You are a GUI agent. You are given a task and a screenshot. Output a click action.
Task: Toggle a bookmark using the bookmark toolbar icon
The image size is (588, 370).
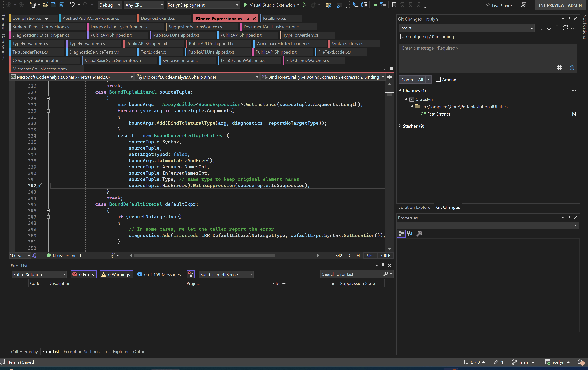(x=394, y=5)
